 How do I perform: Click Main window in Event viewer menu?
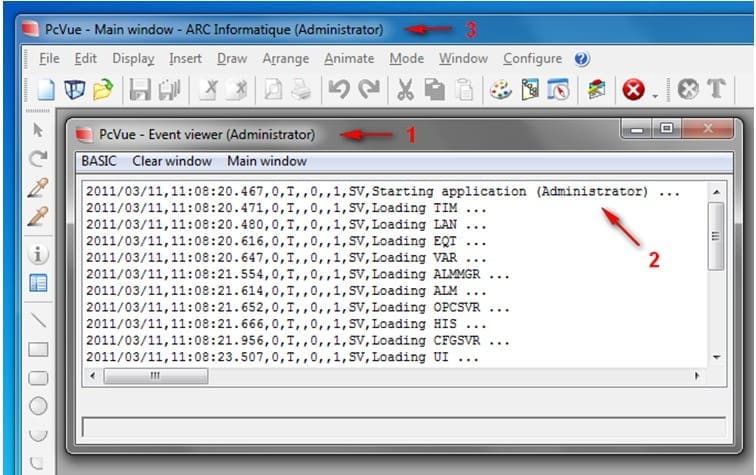click(x=267, y=161)
